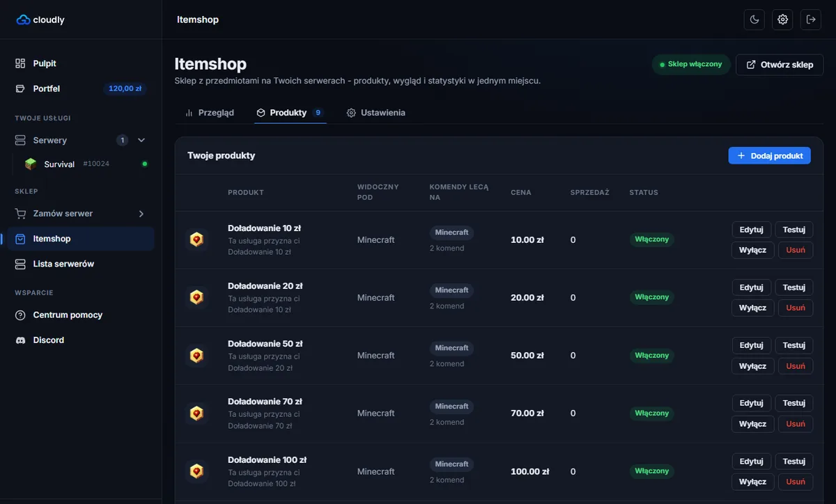Click Edytuj for Doładowanie 70 zł
This screenshot has width=836, height=504.
click(751, 403)
